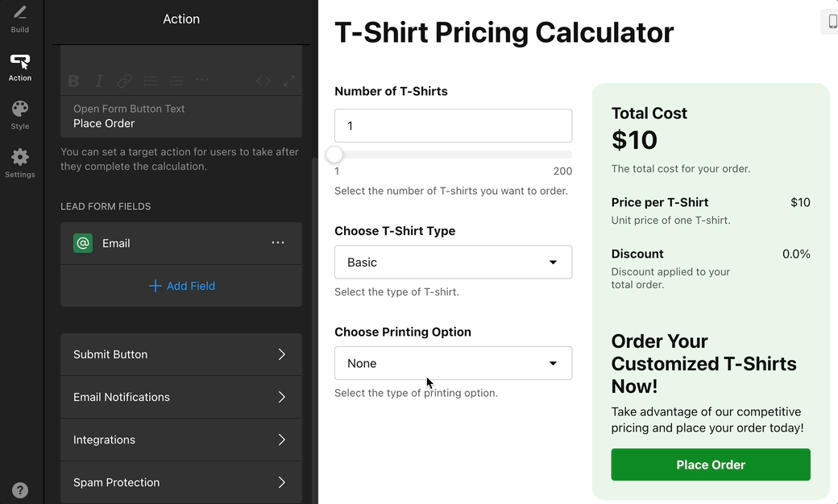Viewport: 838px width, 504px height.
Task: Click the green Place Order button
Action: 711,465
